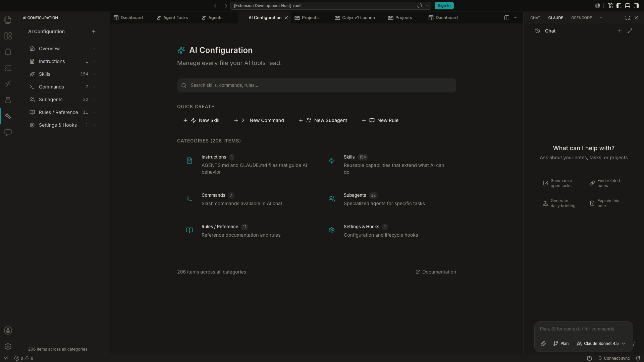Viewport: 644px width, 362px height.
Task: Go forward with the right arrow
Action: 225,6
